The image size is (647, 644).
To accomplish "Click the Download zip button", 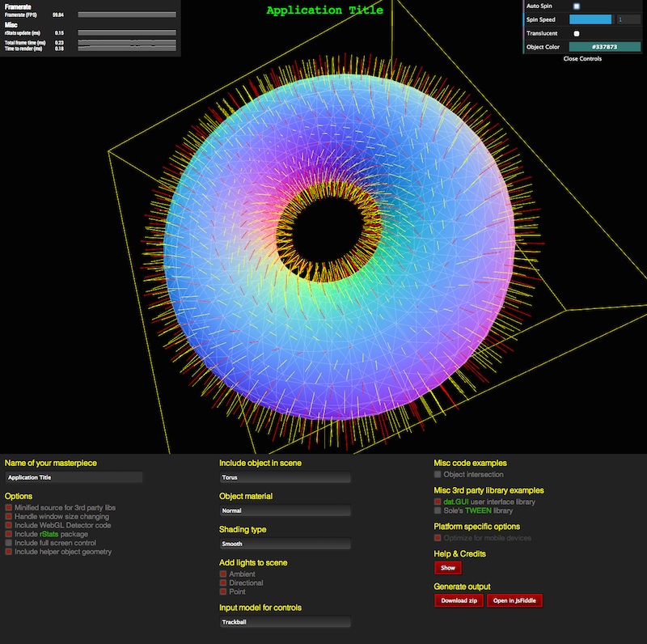I will pos(459,600).
